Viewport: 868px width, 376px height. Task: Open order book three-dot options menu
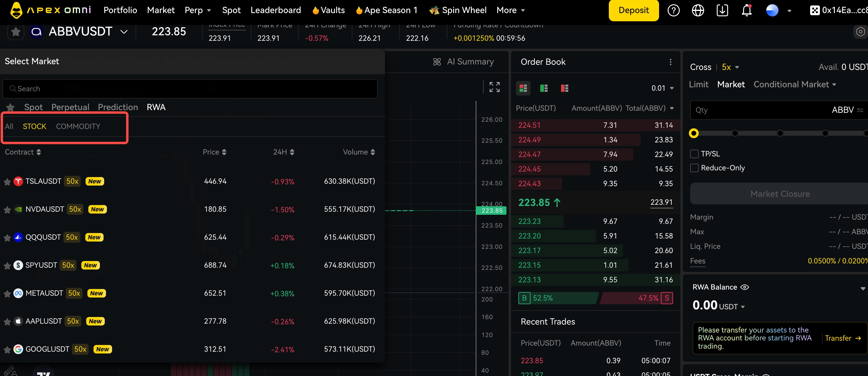(670, 62)
